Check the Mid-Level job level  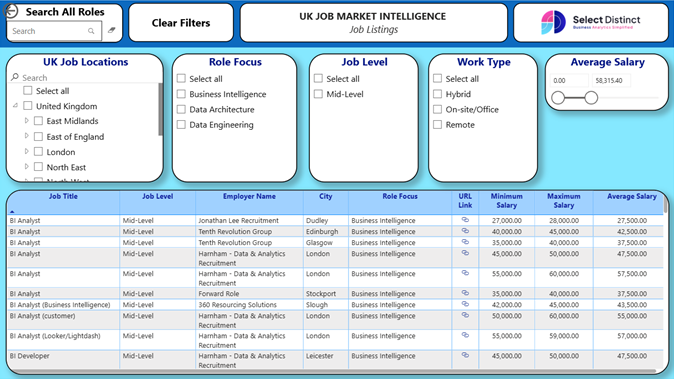click(x=318, y=94)
